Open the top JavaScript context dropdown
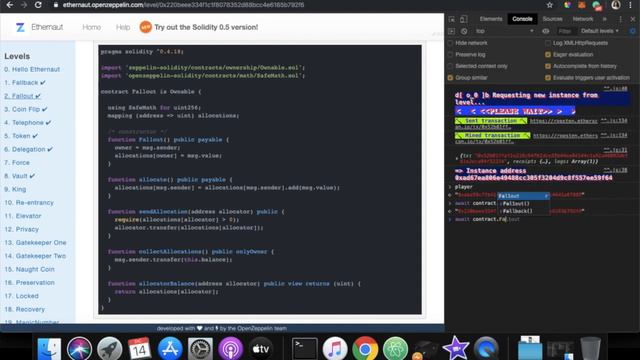Viewport: 640px width, 360px height. click(505, 31)
